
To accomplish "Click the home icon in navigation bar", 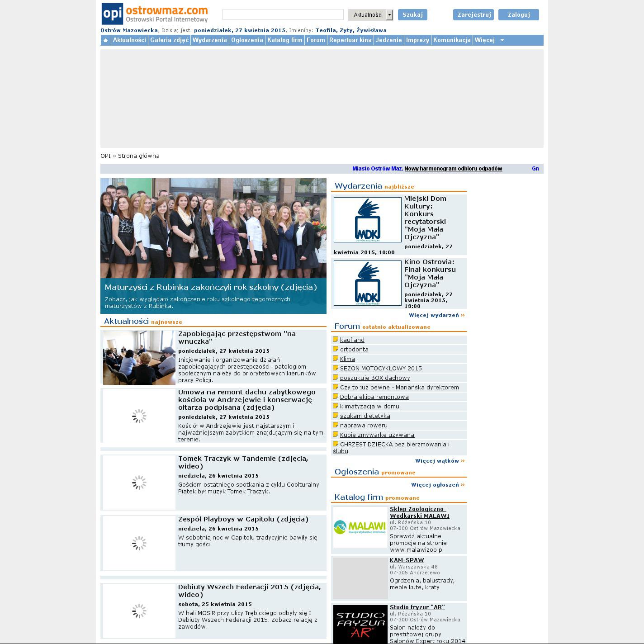I will 105,40.
